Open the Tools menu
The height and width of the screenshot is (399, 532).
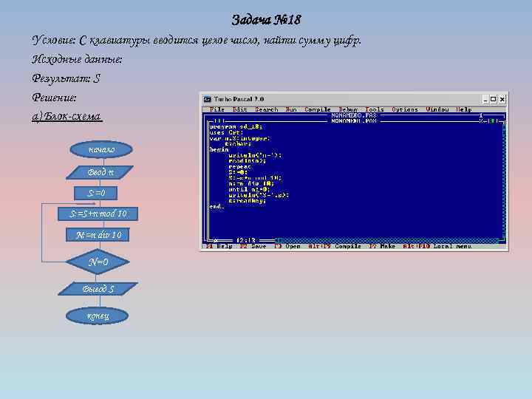tap(374, 109)
